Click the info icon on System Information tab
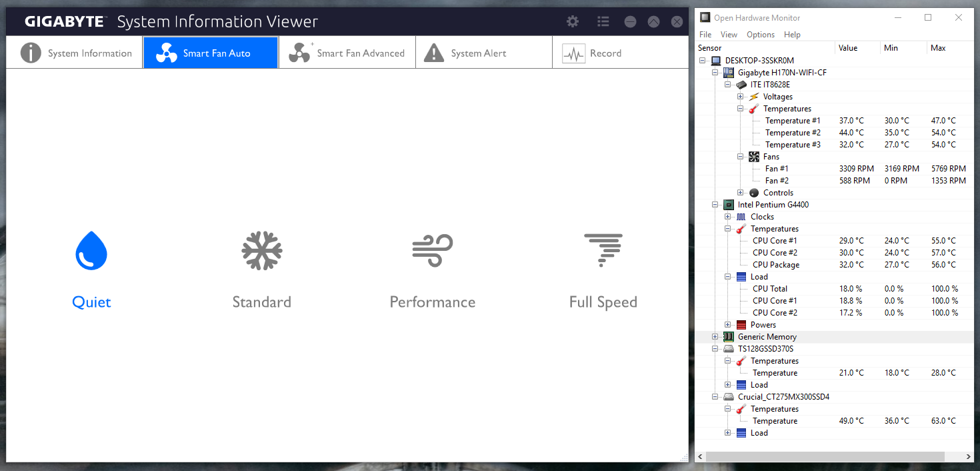980x471 pixels. [31, 53]
